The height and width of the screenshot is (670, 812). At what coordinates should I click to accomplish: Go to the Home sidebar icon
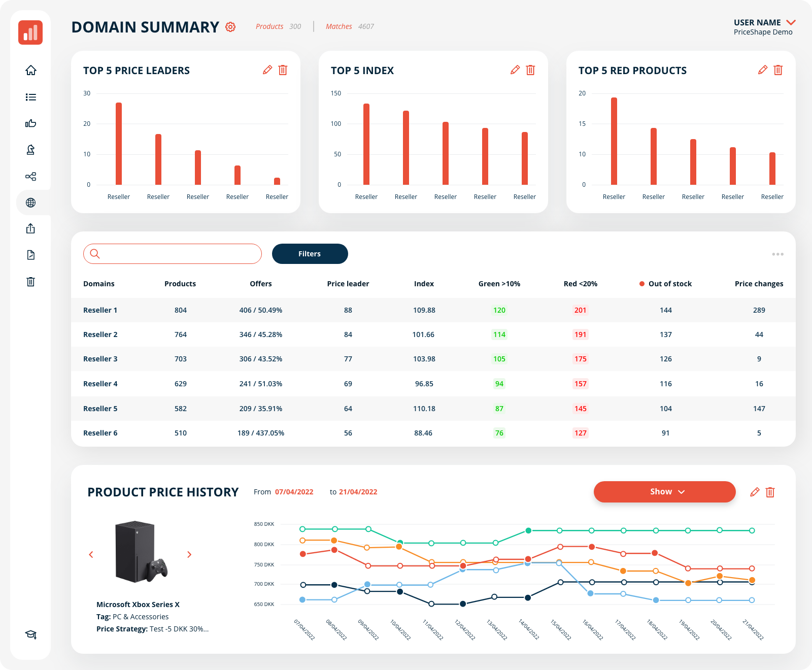(31, 70)
